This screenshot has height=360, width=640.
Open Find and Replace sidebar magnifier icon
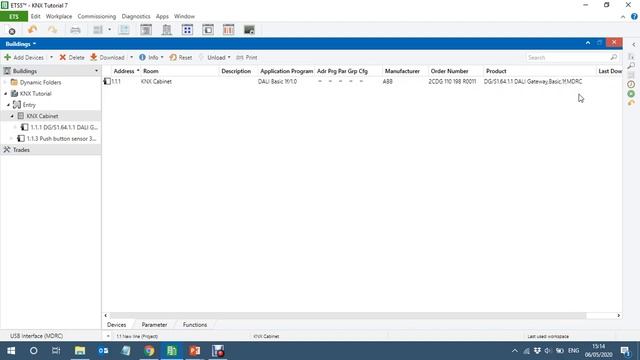click(631, 66)
